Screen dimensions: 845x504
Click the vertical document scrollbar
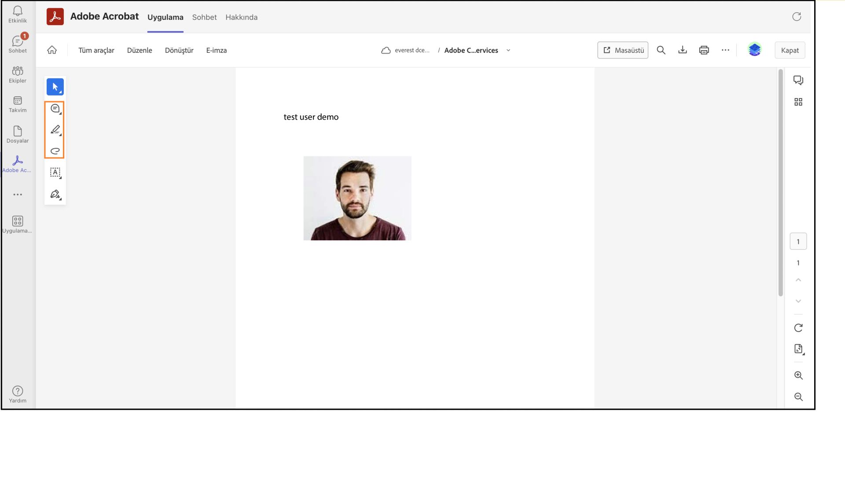[781, 183]
